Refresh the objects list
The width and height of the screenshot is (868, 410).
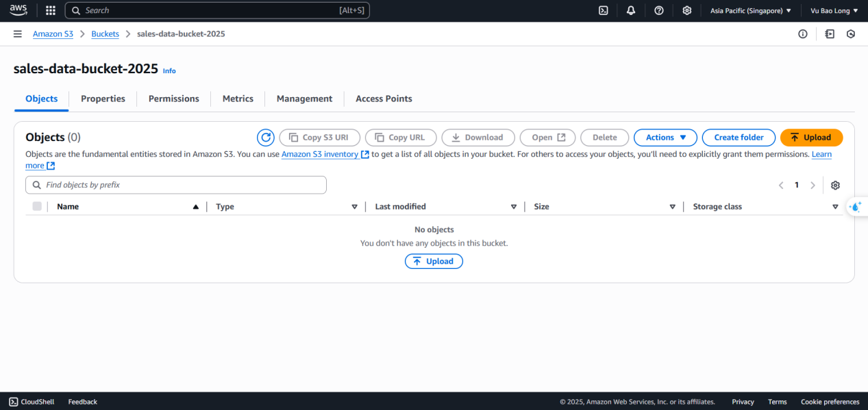(x=266, y=138)
